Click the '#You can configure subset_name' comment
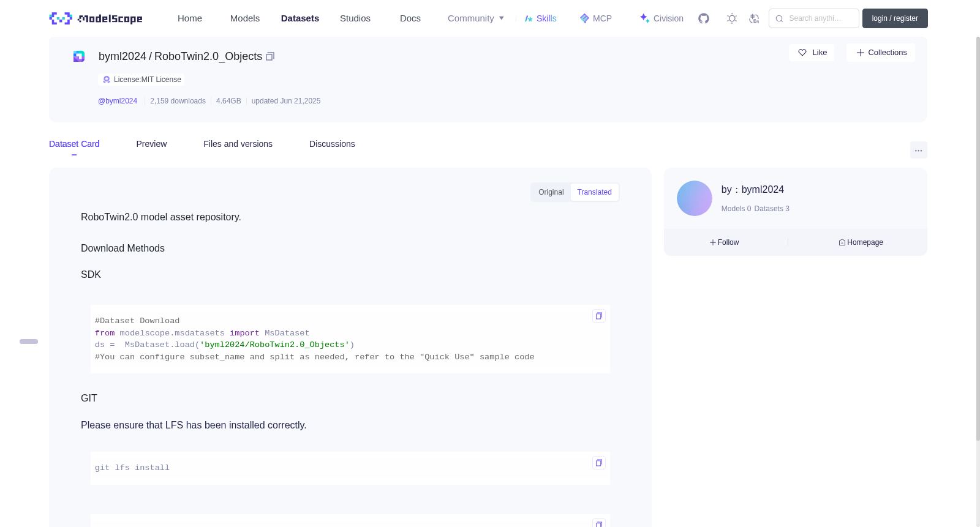Screen dimensions: 980x527 tap(315, 357)
